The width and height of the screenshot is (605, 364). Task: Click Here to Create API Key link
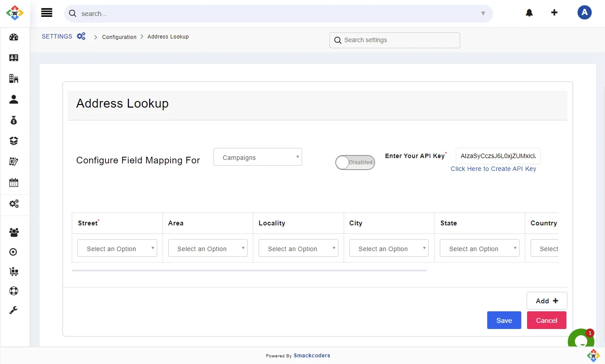pyautogui.click(x=493, y=169)
